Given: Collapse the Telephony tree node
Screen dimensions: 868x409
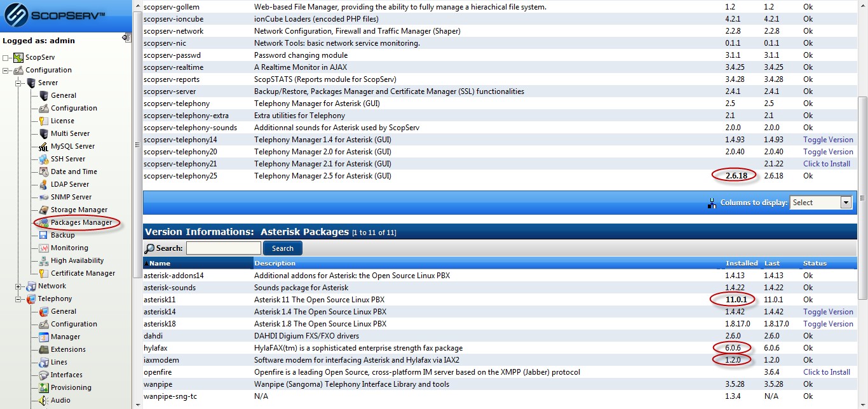Looking at the screenshot, I should 18,299.
